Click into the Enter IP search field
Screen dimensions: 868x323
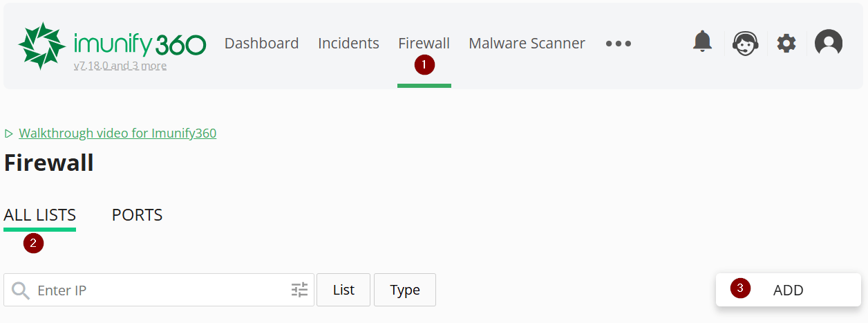159,290
